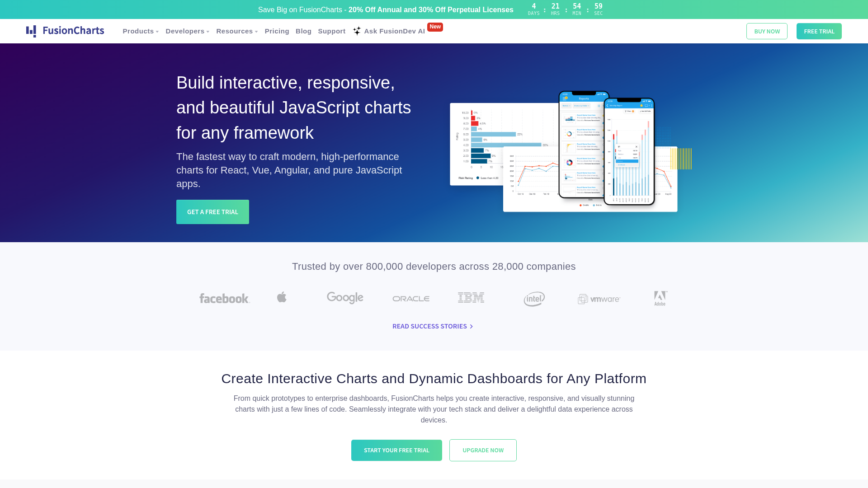Click BUY NOW in the header
868x488 pixels.
pos(767,31)
